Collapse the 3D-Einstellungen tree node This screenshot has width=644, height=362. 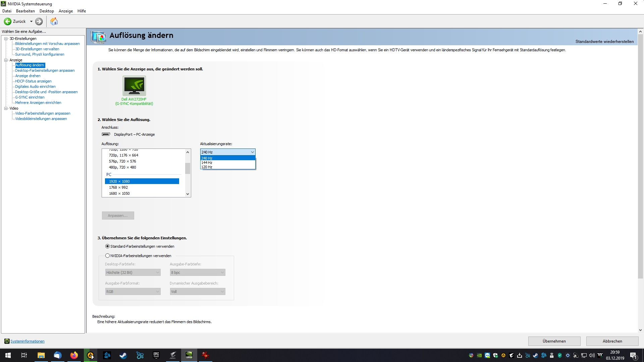pyautogui.click(x=6, y=39)
